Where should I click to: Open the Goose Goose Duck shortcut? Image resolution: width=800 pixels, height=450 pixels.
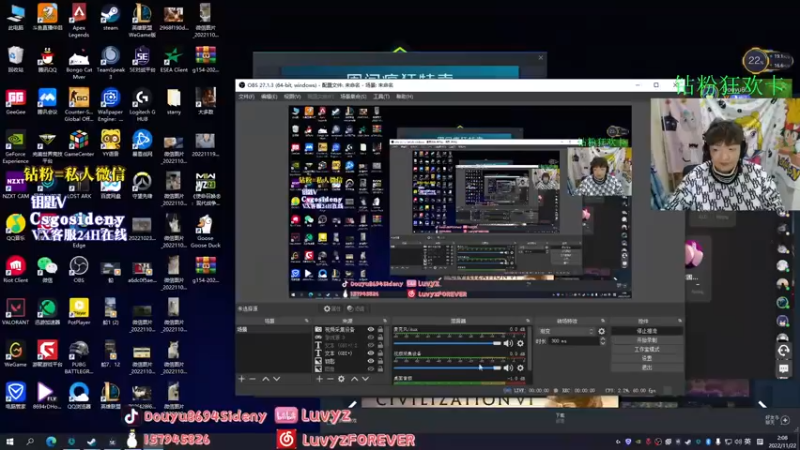click(205, 231)
